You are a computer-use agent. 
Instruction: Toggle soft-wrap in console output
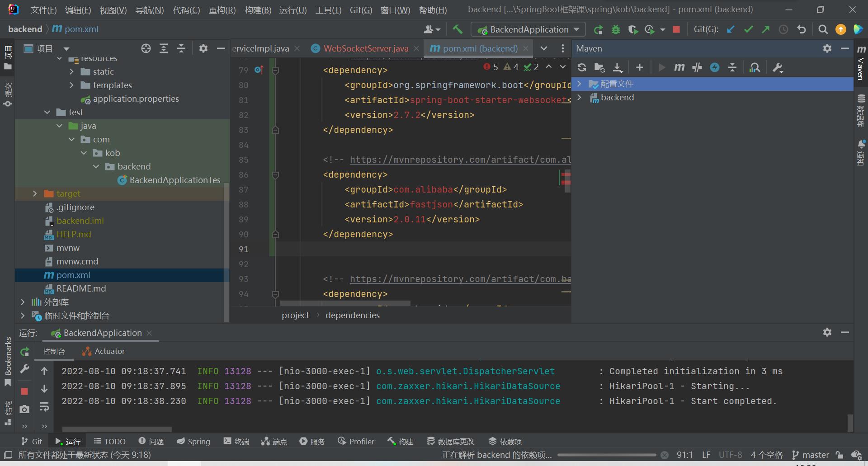point(44,407)
